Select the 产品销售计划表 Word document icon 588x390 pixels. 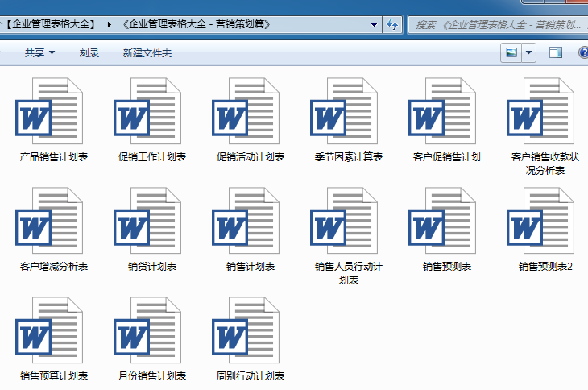pyautogui.click(x=49, y=111)
